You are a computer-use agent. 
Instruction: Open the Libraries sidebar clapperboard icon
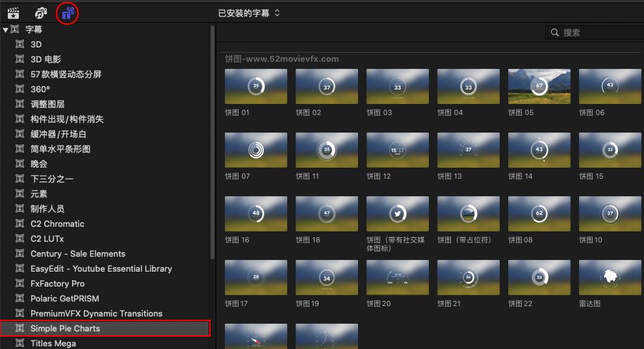pyautogui.click(x=13, y=13)
